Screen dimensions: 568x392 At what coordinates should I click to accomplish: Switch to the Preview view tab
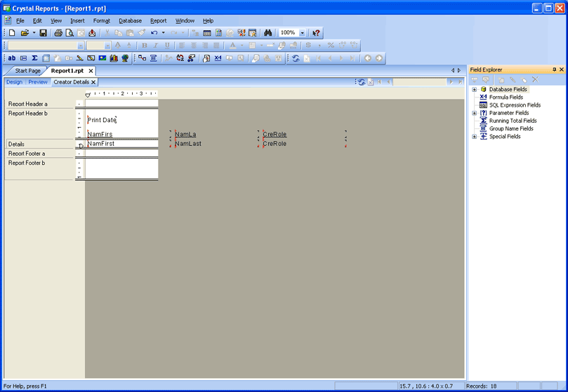pos(38,82)
